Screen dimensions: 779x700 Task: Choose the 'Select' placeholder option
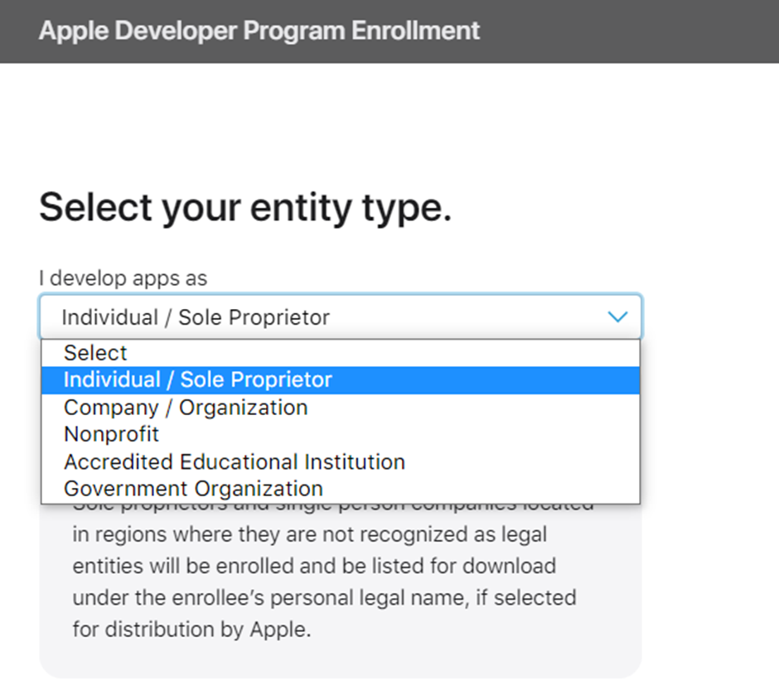point(95,353)
